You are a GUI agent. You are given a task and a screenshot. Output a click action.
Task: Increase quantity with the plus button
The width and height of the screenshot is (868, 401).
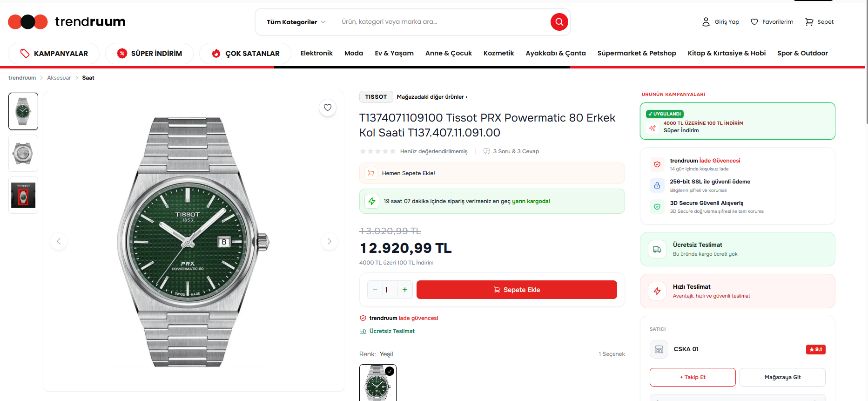pos(405,290)
